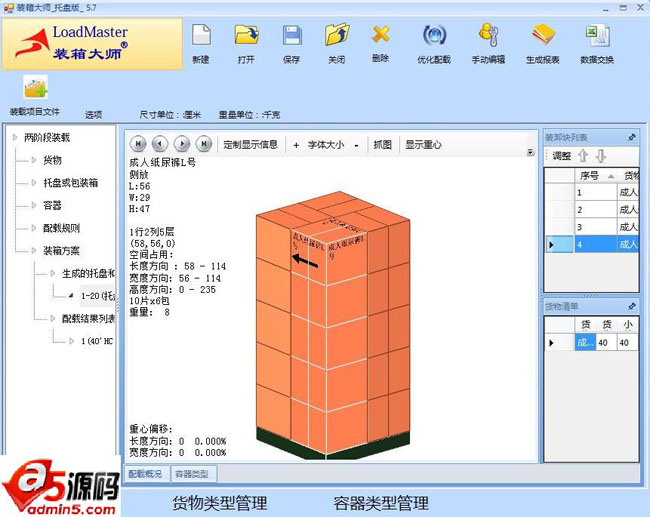The width and height of the screenshot is (650, 517).
Task: Select the 装箱方案 tree item label
Action: point(61,250)
